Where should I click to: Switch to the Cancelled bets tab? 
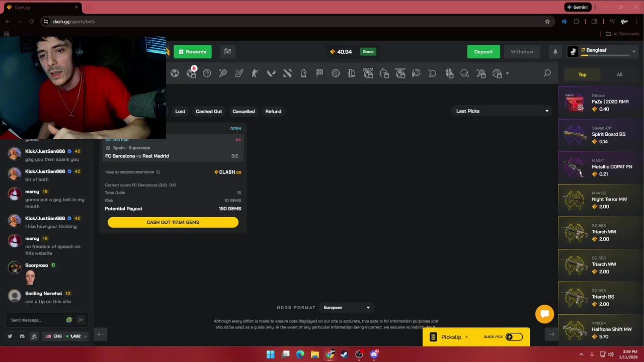(x=244, y=112)
